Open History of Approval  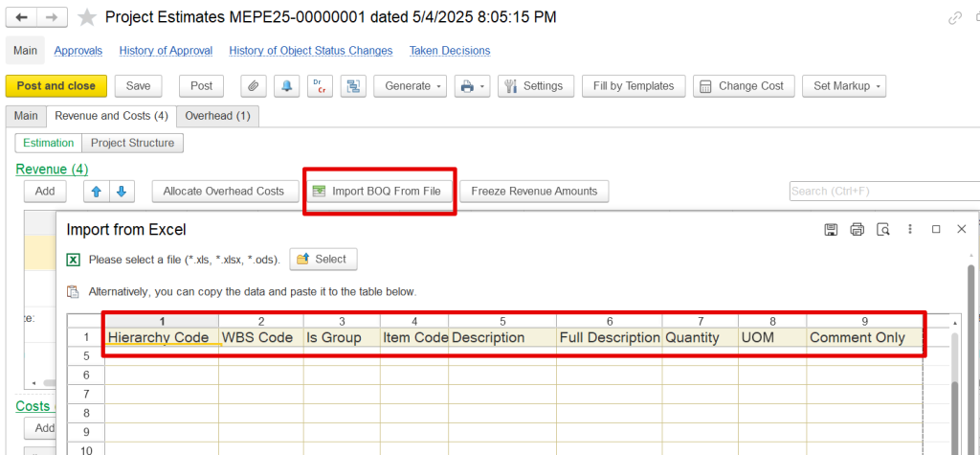pyautogui.click(x=166, y=51)
